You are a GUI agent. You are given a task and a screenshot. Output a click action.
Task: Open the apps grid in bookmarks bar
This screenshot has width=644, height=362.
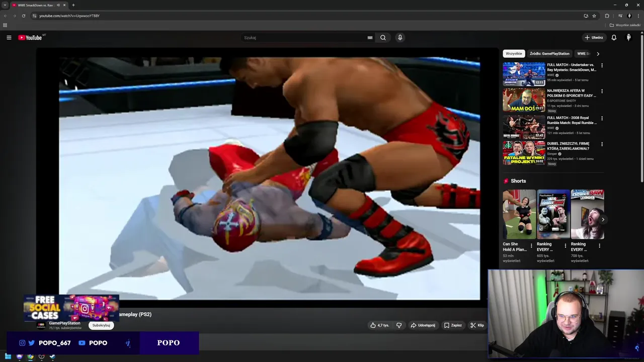coord(5,25)
